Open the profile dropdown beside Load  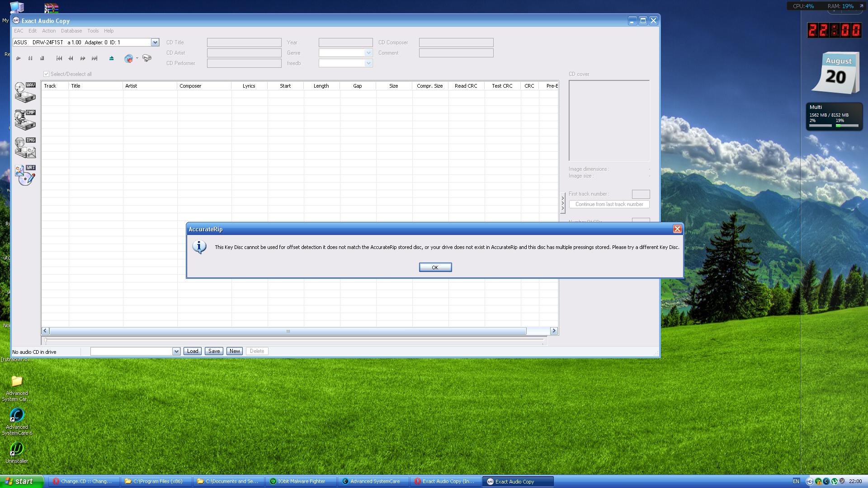(x=176, y=351)
